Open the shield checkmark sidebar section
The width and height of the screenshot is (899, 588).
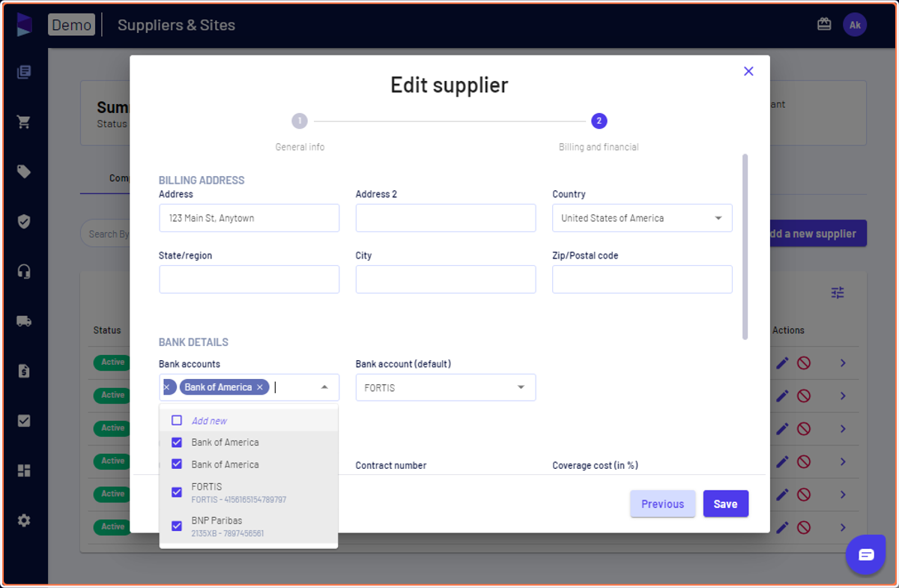coord(24,222)
